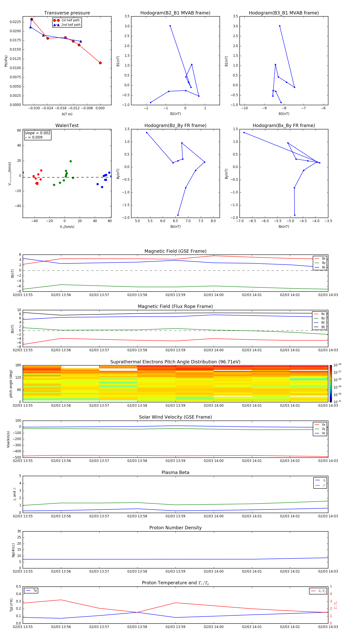Click 'Vz' in the solar wind legend
Screen dimensions: 351x644
(x=320, y=433)
